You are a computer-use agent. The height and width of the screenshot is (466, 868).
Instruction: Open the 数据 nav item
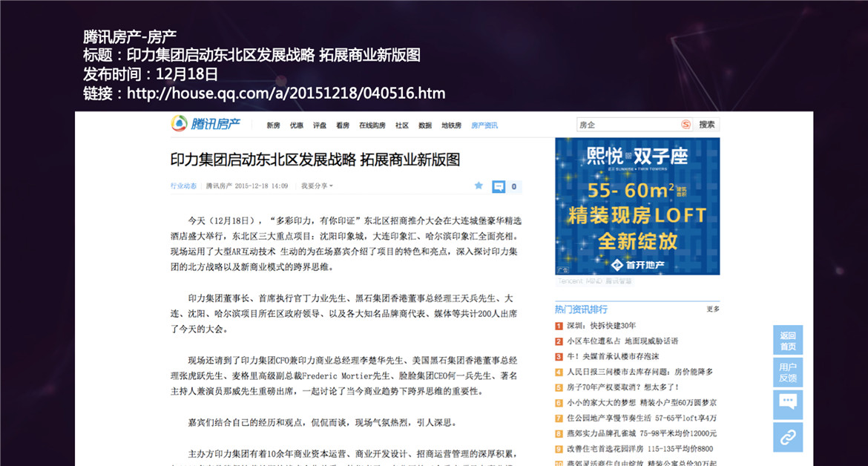pyautogui.click(x=425, y=125)
